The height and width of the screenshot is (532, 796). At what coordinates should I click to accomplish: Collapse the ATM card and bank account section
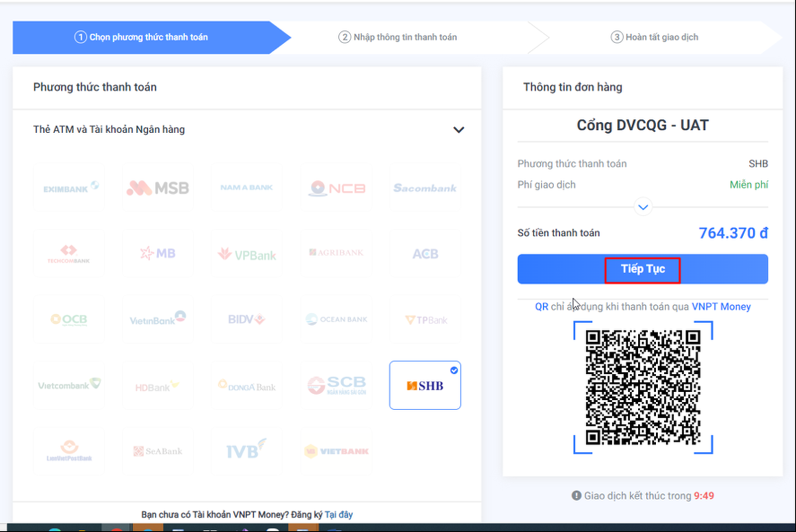point(458,130)
